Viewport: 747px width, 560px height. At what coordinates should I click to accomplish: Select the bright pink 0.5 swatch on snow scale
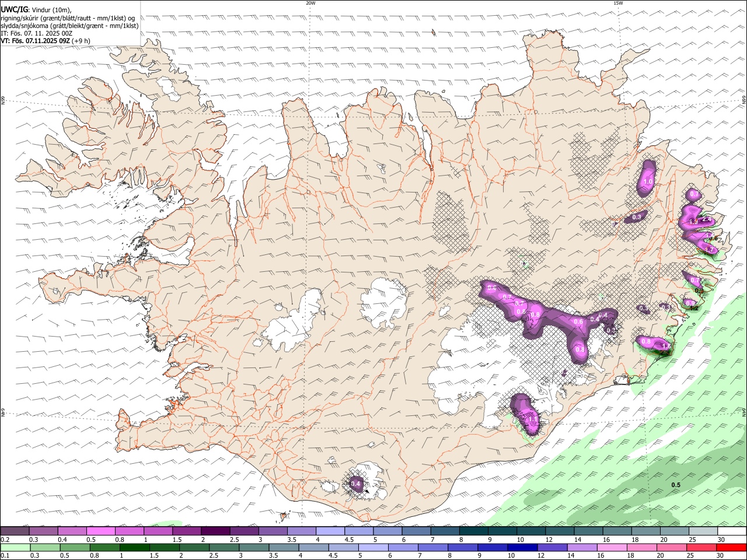101,531
